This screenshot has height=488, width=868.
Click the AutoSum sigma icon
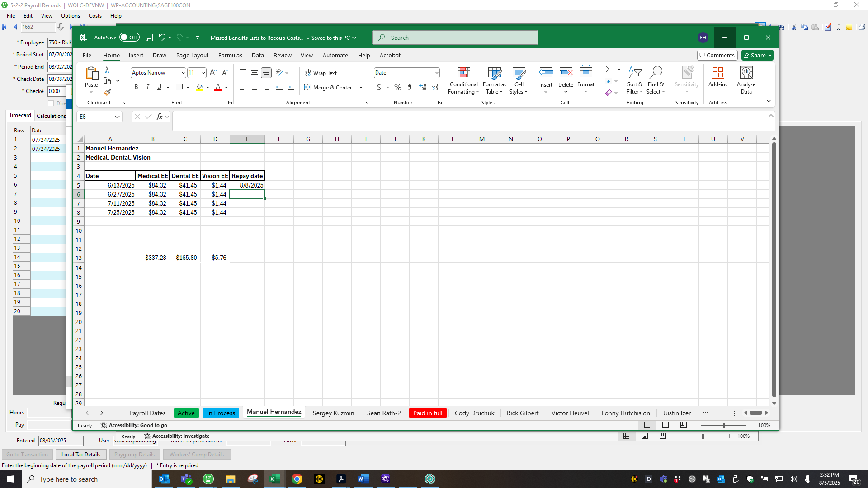609,69
